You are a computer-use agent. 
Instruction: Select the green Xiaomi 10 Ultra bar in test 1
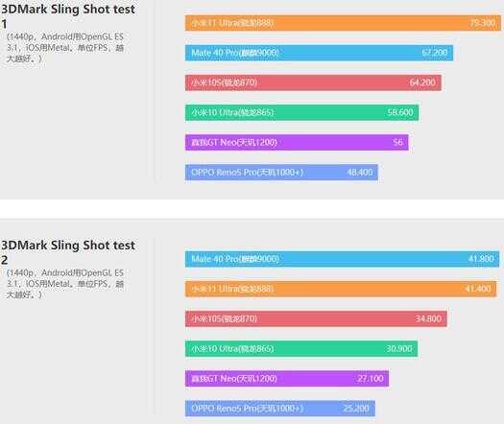click(301, 112)
